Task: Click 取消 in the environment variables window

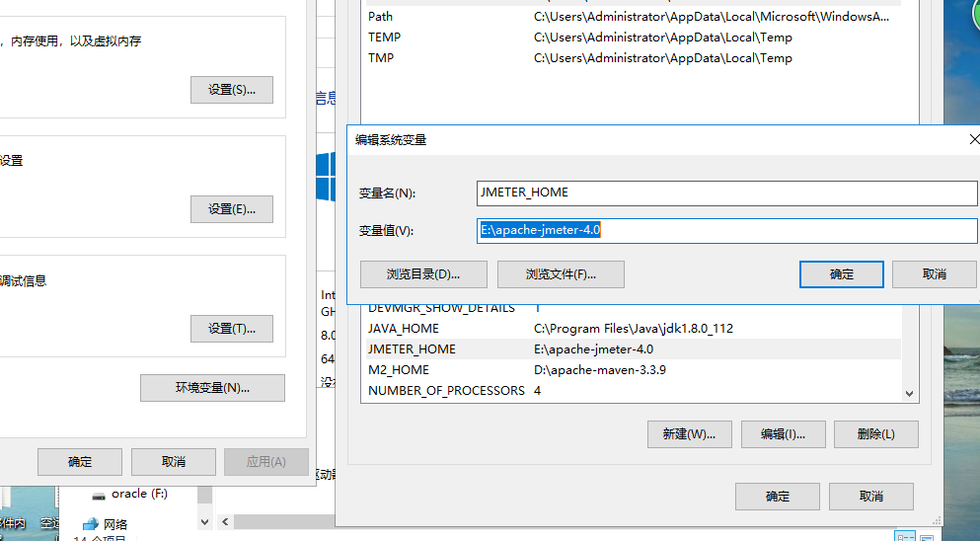Action: point(871,497)
